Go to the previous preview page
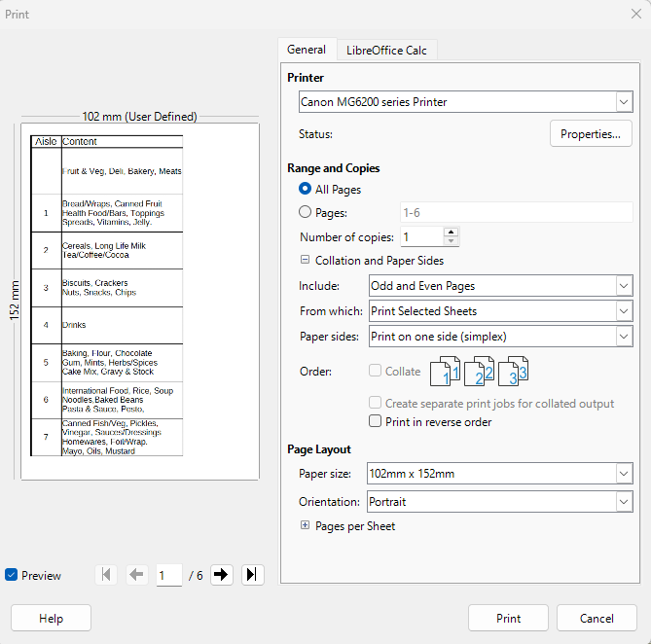 point(136,575)
